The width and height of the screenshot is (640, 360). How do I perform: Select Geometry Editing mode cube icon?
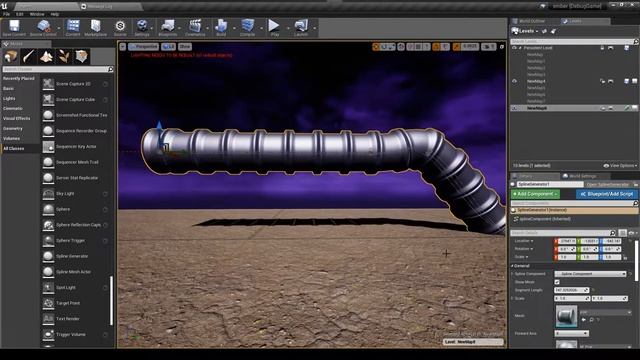(82, 56)
